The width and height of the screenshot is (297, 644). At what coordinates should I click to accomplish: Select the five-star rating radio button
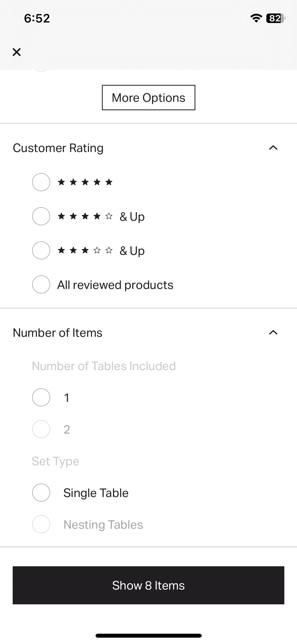pyautogui.click(x=41, y=182)
